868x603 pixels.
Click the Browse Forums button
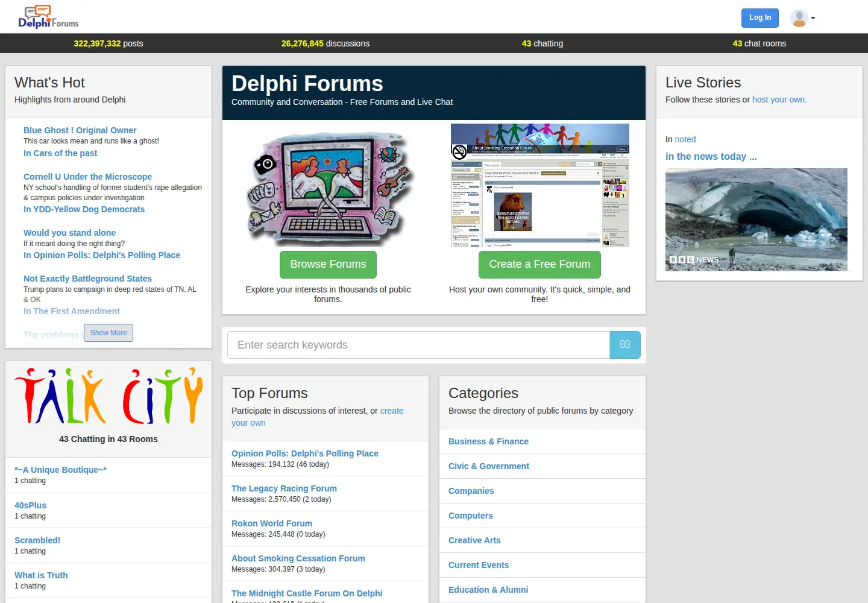click(328, 264)
